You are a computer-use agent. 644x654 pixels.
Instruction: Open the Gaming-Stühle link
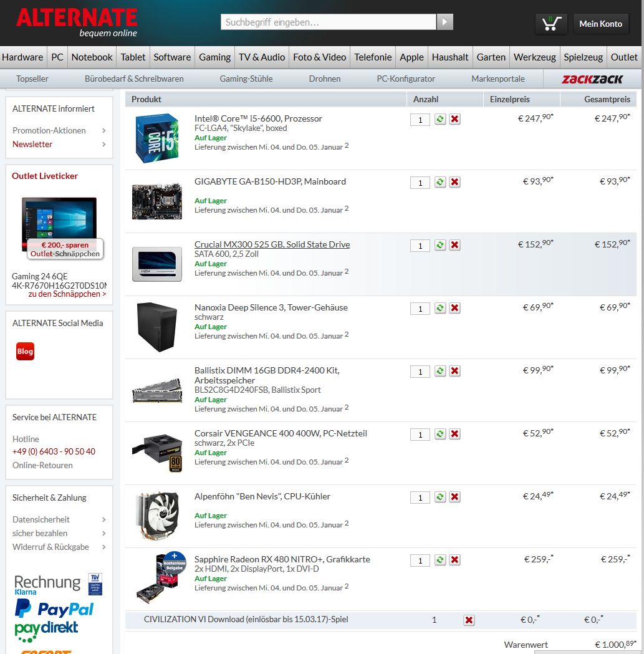pyautogui.click(x=246, y=79)
